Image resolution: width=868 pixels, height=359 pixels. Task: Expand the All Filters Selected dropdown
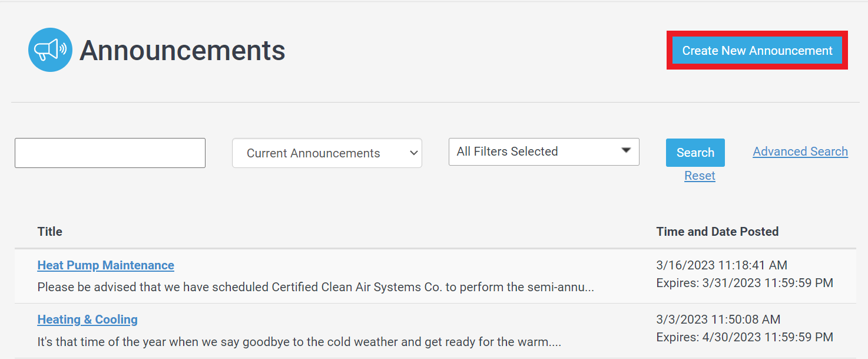(544, 151)
